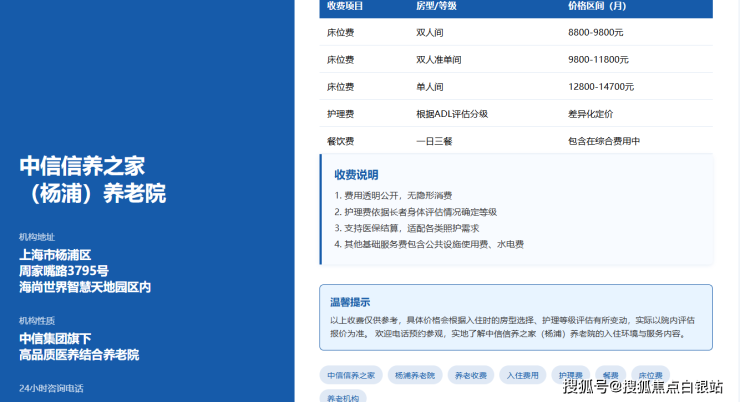Click the 8800-9800元 price cell
740x402 pixels.
(x=596, y=33)
